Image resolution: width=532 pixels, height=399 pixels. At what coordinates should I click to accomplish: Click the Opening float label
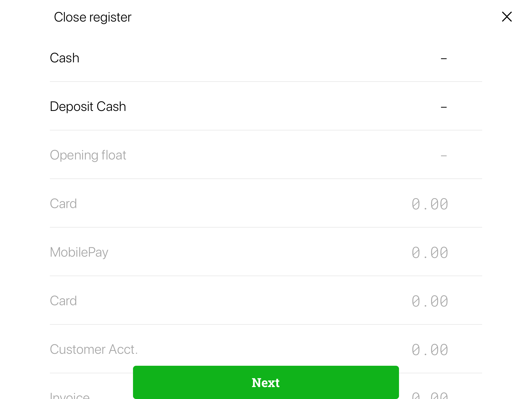(x=88, y=155)
